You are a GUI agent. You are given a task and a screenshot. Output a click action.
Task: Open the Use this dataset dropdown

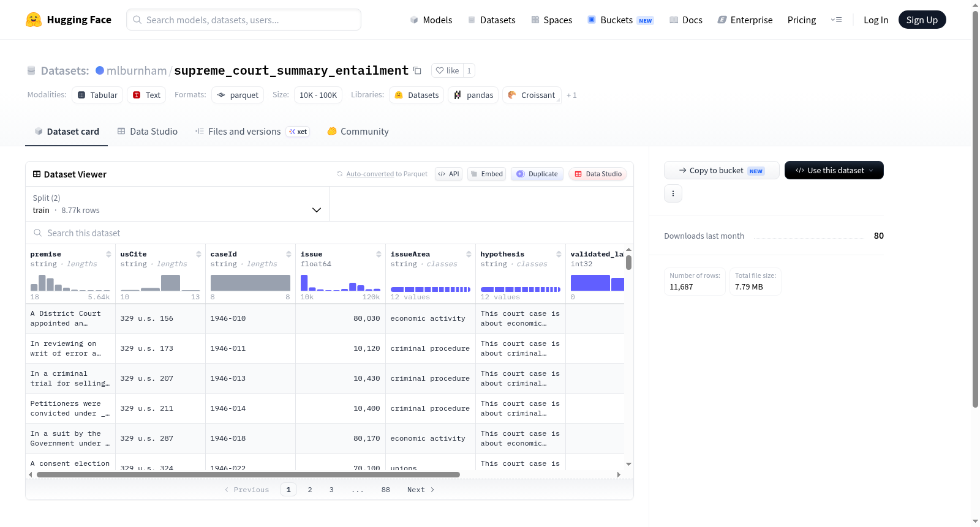834,170
